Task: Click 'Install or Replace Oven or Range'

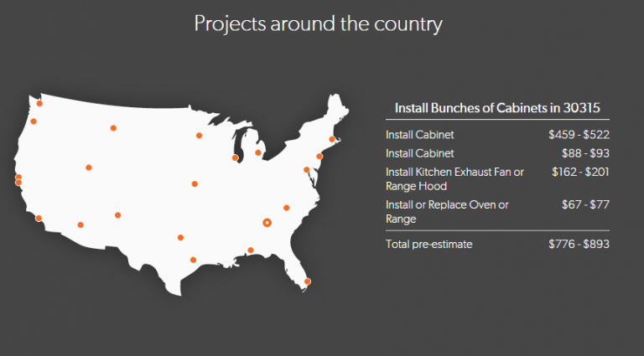Action: (447, 212)
